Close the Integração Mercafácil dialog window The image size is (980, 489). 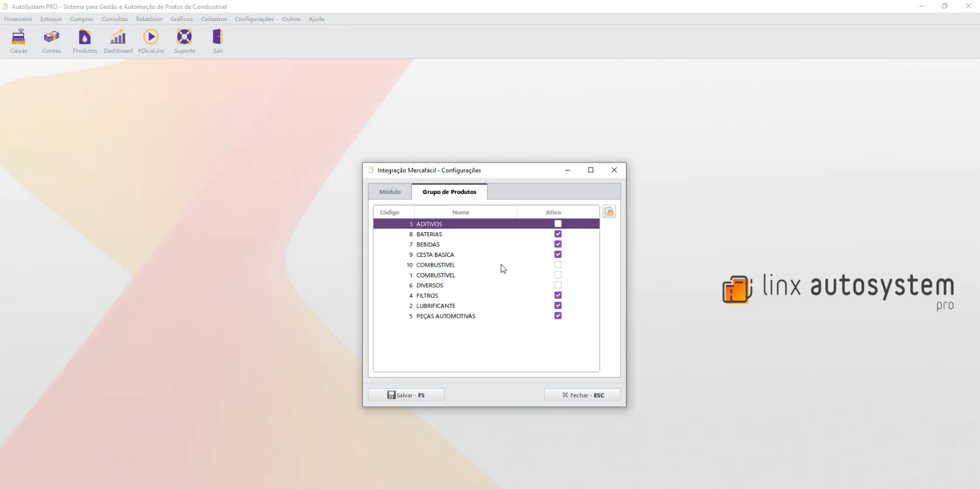pos(614,170)
